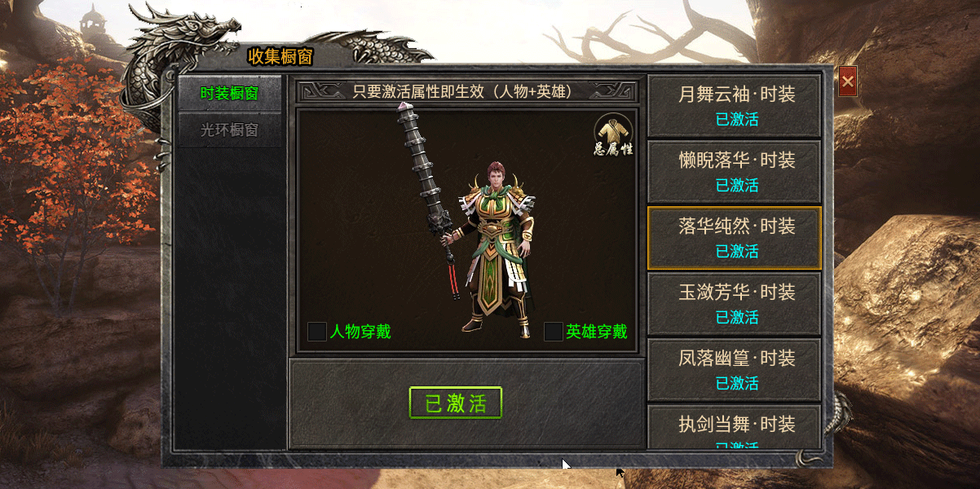Click the green 已激活 button
980x489 pixels.
click(456, 403)
